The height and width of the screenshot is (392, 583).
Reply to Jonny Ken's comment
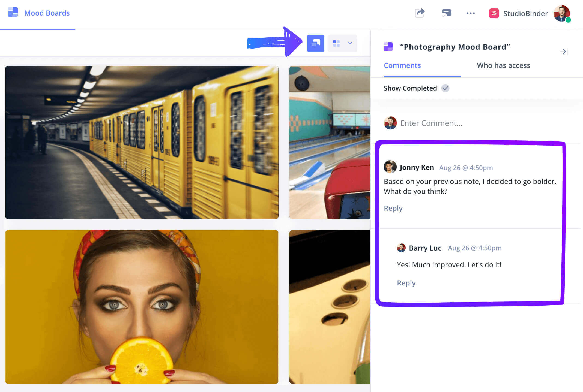(x=393, y=208)
